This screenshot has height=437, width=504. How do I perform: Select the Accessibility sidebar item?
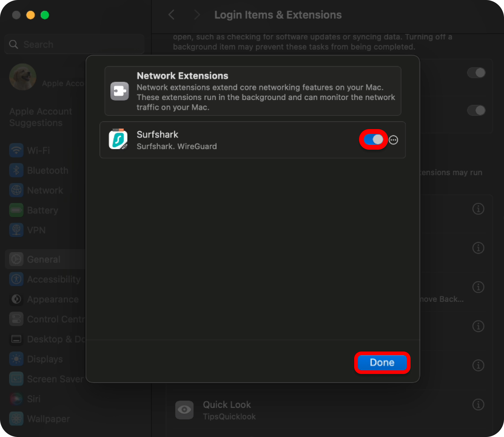click(54, 279)
